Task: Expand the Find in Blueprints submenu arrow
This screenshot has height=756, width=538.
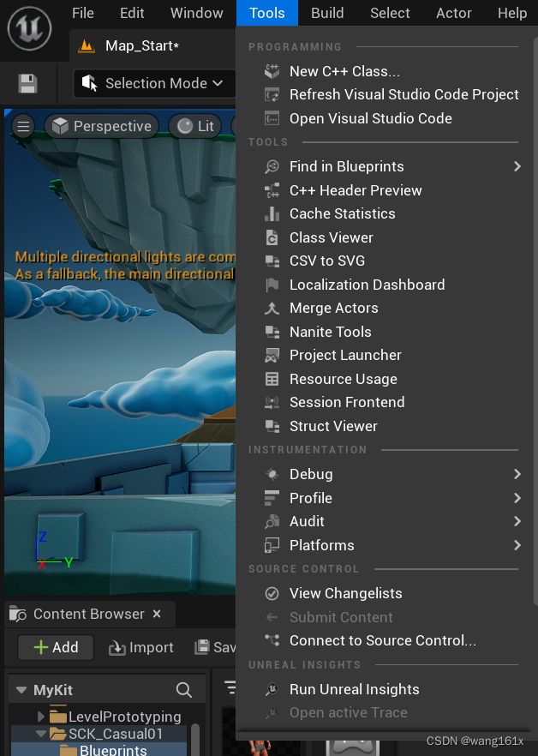Action: 517,166
